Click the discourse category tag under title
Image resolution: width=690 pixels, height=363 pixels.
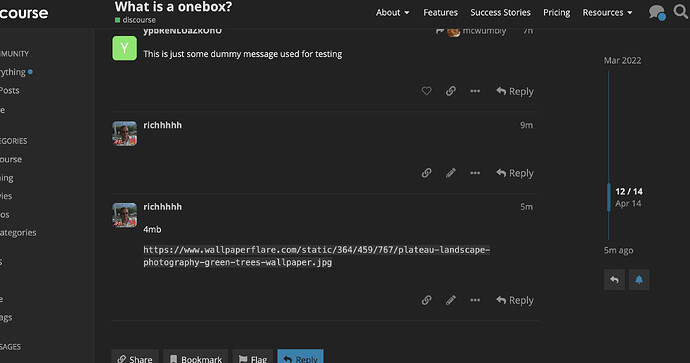click(x=135, y=20)
